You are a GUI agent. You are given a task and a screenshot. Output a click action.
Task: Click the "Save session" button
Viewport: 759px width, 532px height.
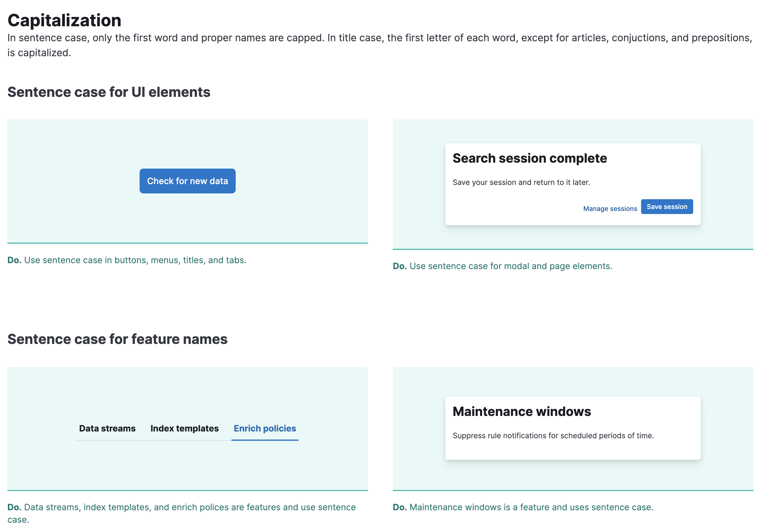tap(667, 206)
